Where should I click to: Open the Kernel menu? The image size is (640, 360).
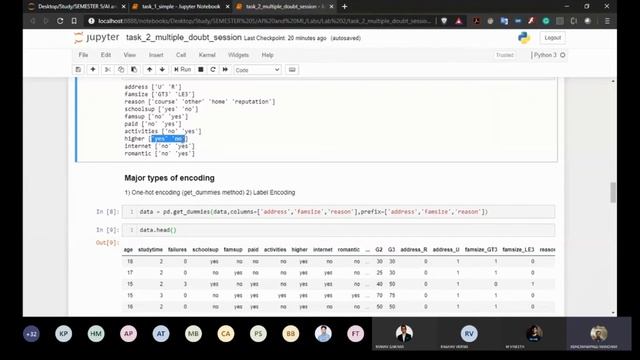(207, 55)
